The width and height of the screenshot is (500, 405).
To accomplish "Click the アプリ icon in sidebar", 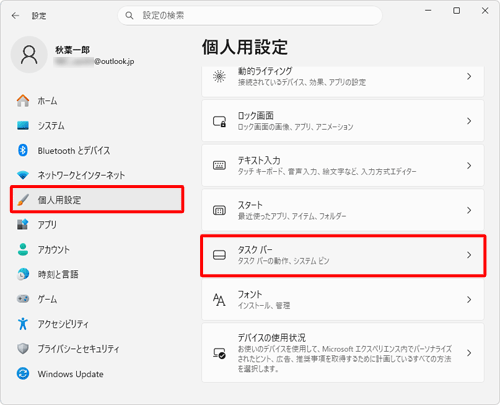I will tap(23, 224).
